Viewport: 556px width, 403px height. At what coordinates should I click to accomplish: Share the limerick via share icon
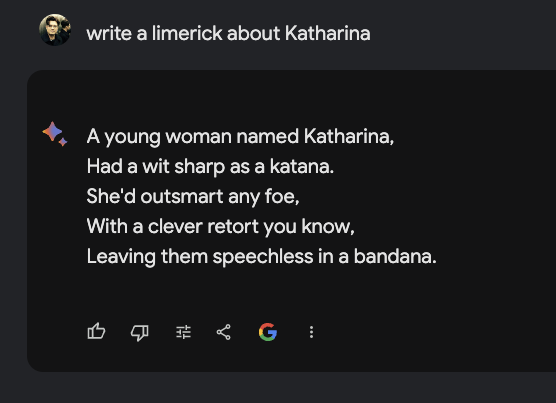(224, 332)
